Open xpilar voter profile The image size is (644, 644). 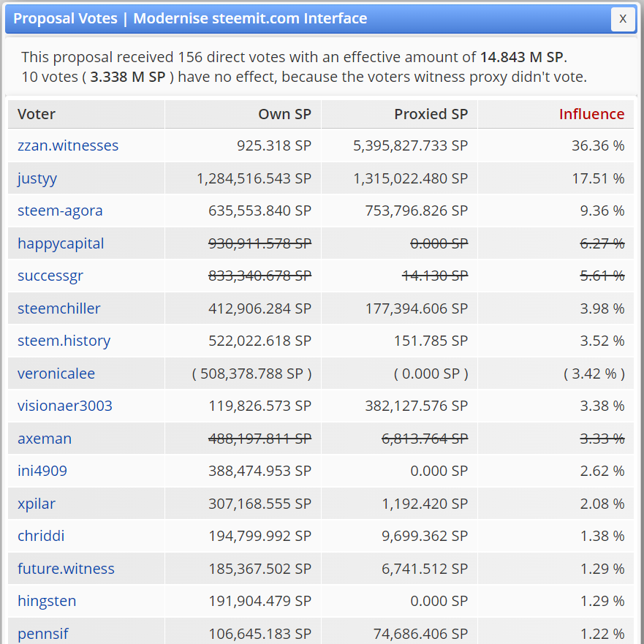coord(37,504)
